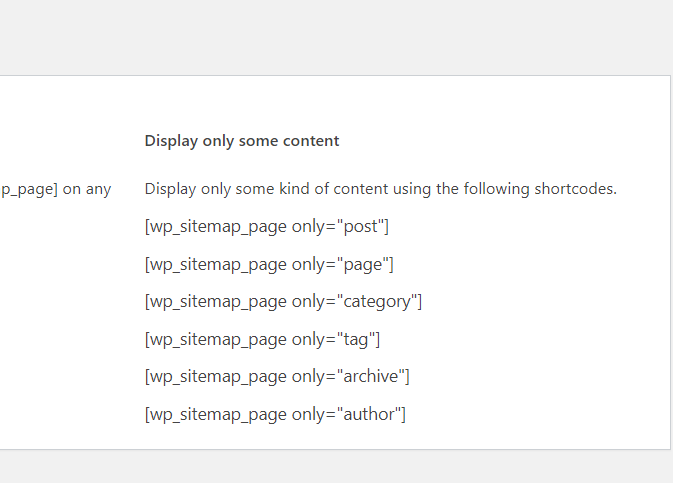Click the quoted word "tag" in the shortcode
Image resolution: width=673 pixels, height=483 pixels.
pos(356,340)
